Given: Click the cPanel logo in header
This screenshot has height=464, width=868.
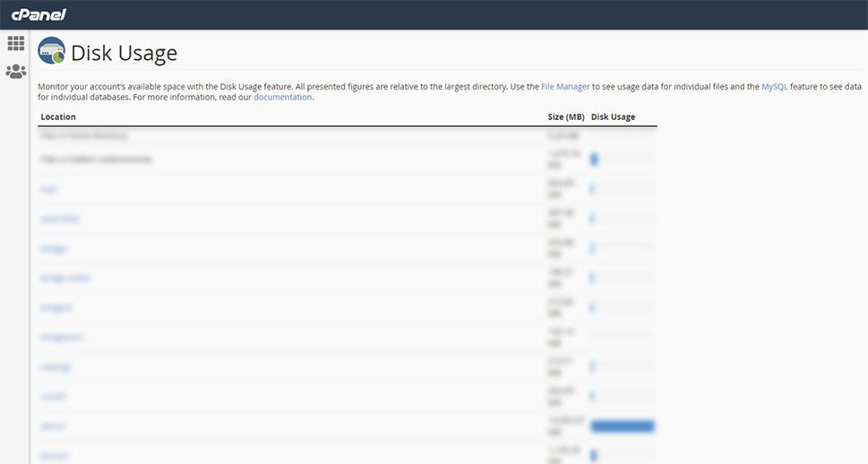Looking at the screenshot, I should click(x=39, y=14).
